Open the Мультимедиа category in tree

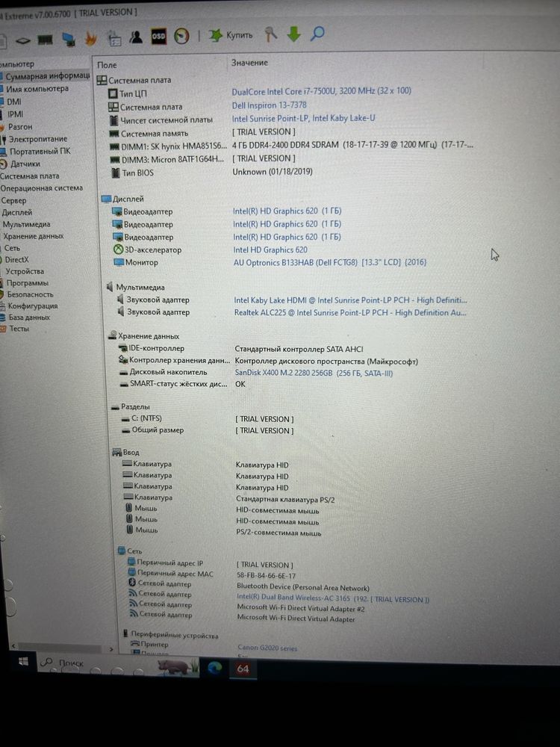27,224
